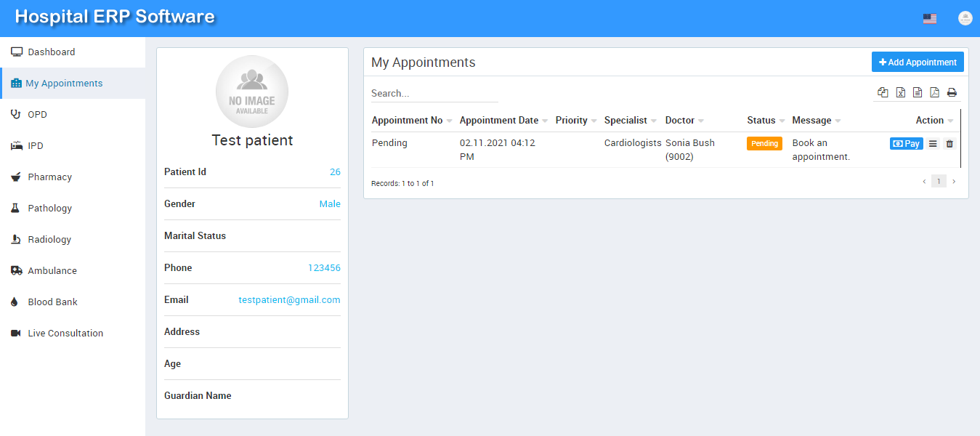Viewport: 980px width, 436px height.
Task: Sort table by Status column
Action: click(782, 121)
